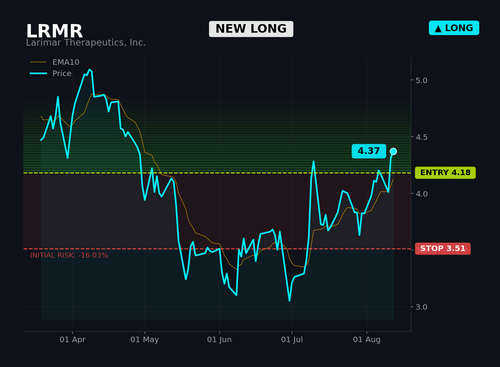Click the latest price marker dot
Viewport: 500px width, 367px height.
click(x=393, y=152)
